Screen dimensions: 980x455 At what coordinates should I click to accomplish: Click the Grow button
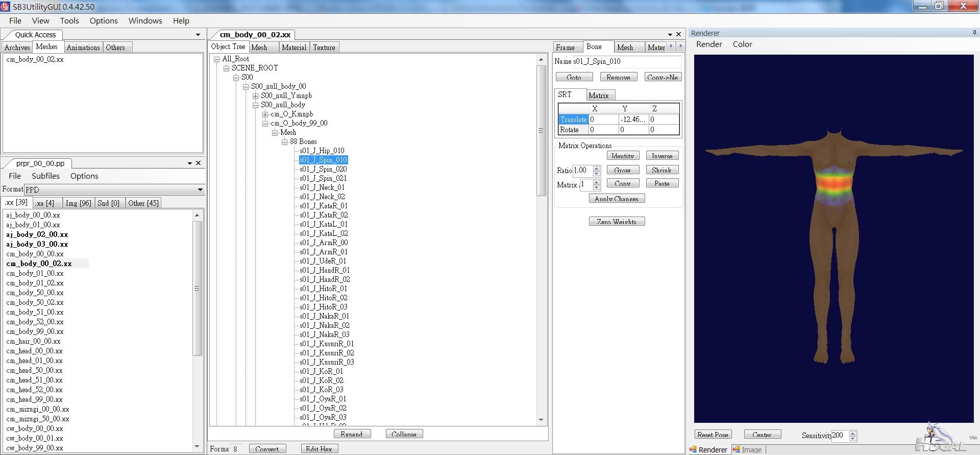[x=623, y=170]
